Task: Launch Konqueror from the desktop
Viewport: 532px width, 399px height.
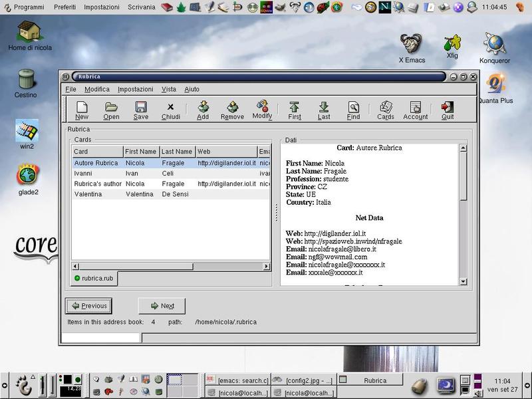Action: pos(495,48)
